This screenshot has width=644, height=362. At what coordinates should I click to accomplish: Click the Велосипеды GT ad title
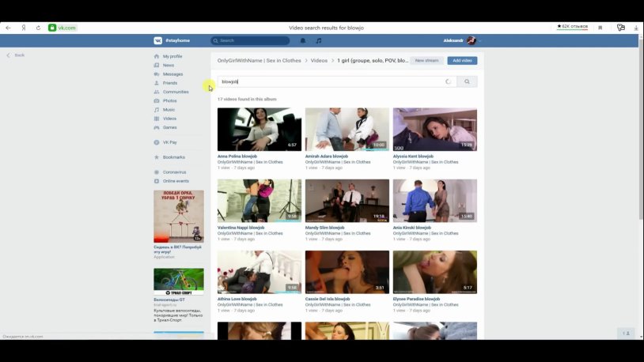[x=169, y=300]
